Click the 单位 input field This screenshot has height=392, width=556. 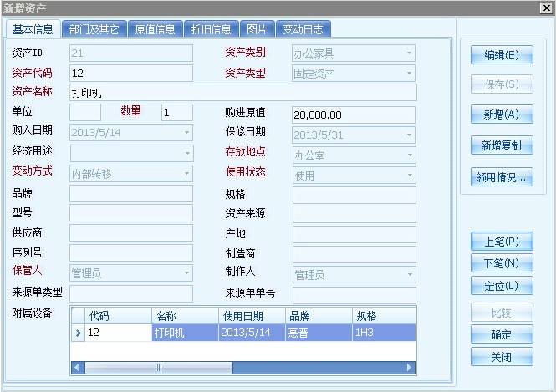click(x=85, y=112)
